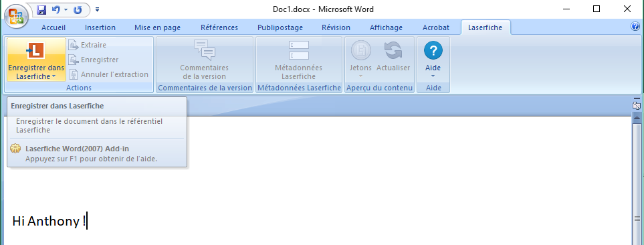This screenshot has width=644, height=245.
Task: Open Métadonnées Laserfiche panel
Action: (298, 60)
